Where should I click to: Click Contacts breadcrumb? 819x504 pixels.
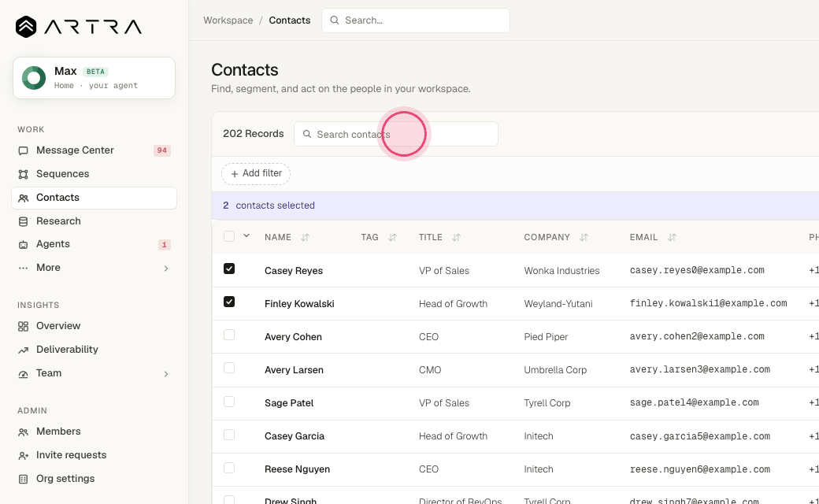[x=289, y=20]
